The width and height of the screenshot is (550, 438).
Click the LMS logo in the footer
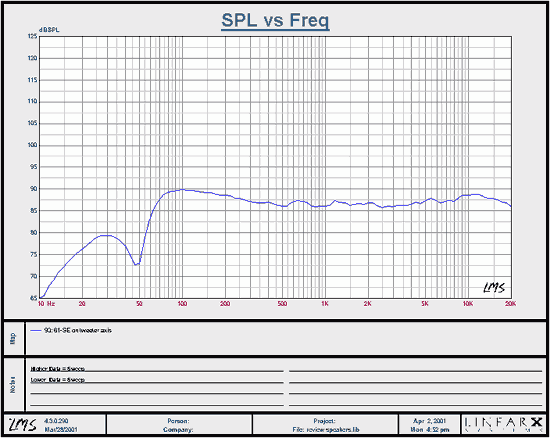coord(22,425)
